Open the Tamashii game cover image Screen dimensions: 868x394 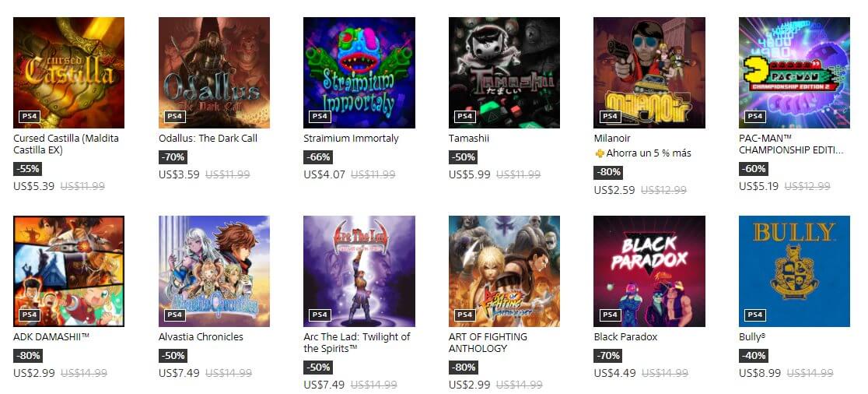[504, 72]
